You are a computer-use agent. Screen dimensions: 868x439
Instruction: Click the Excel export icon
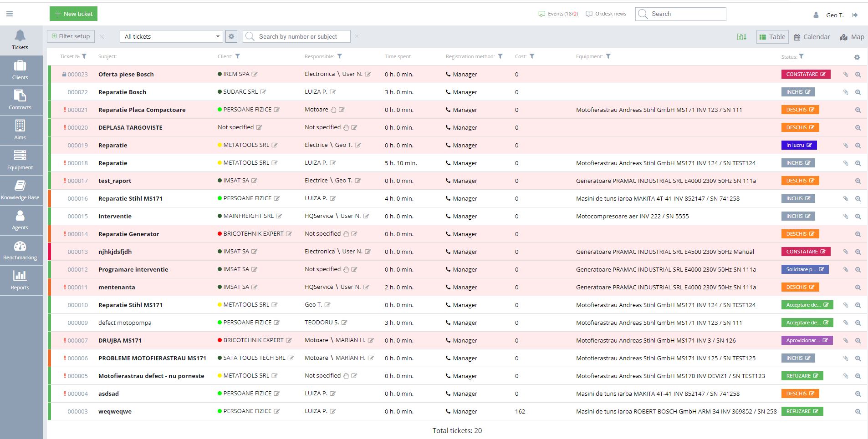741,37
